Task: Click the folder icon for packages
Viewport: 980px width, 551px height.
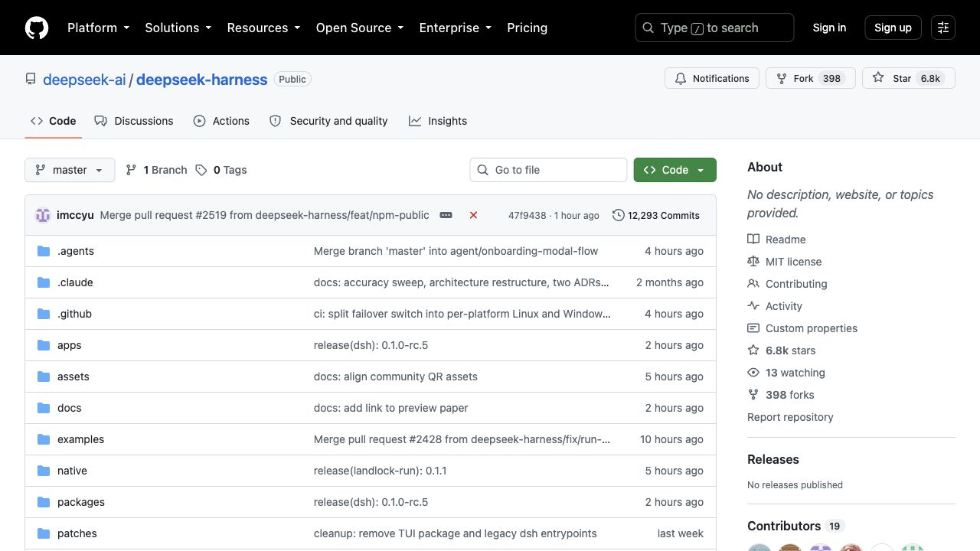Action: 44,502
